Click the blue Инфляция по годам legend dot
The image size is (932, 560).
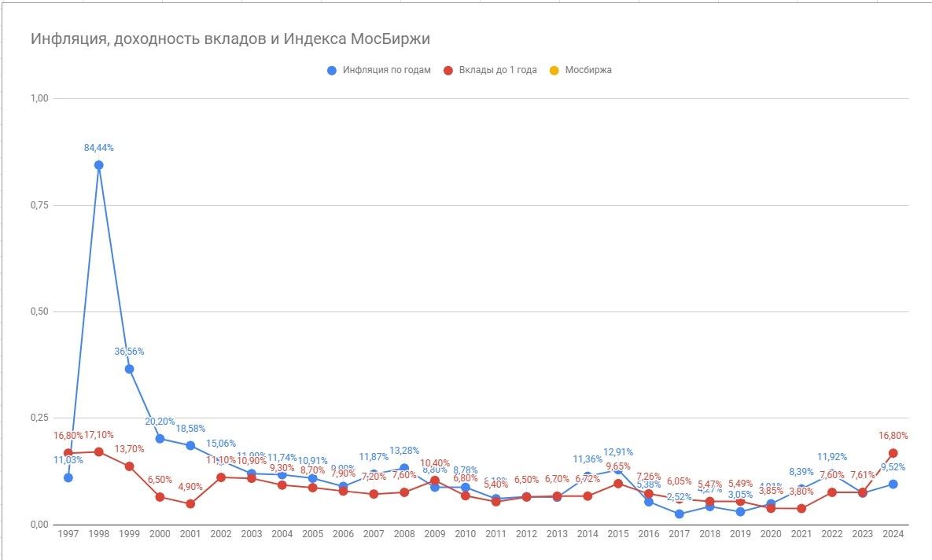[332, 70]
